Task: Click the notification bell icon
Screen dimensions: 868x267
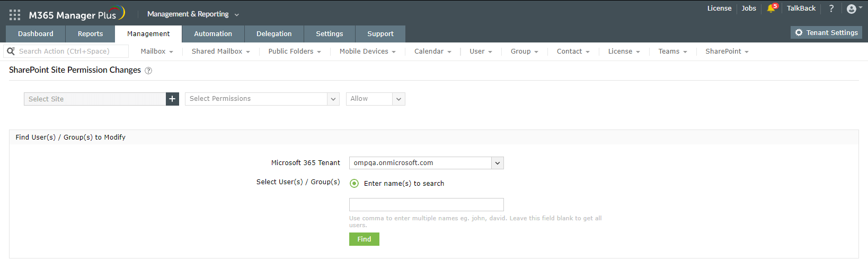Action: click(771, 8)
